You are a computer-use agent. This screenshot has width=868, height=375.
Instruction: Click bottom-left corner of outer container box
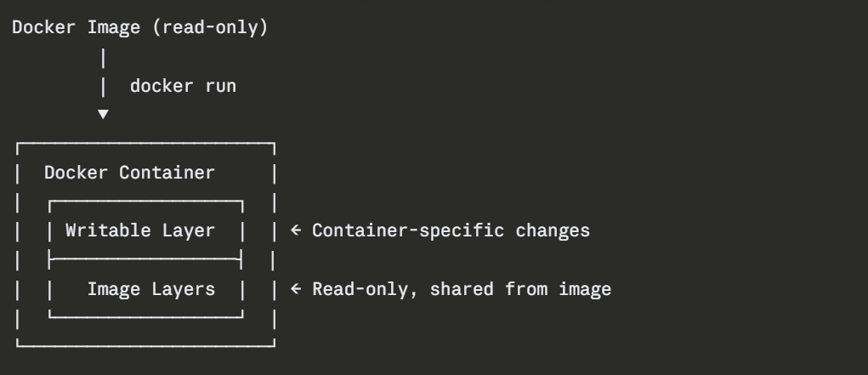pyautogui.click(x=19, y=343)
